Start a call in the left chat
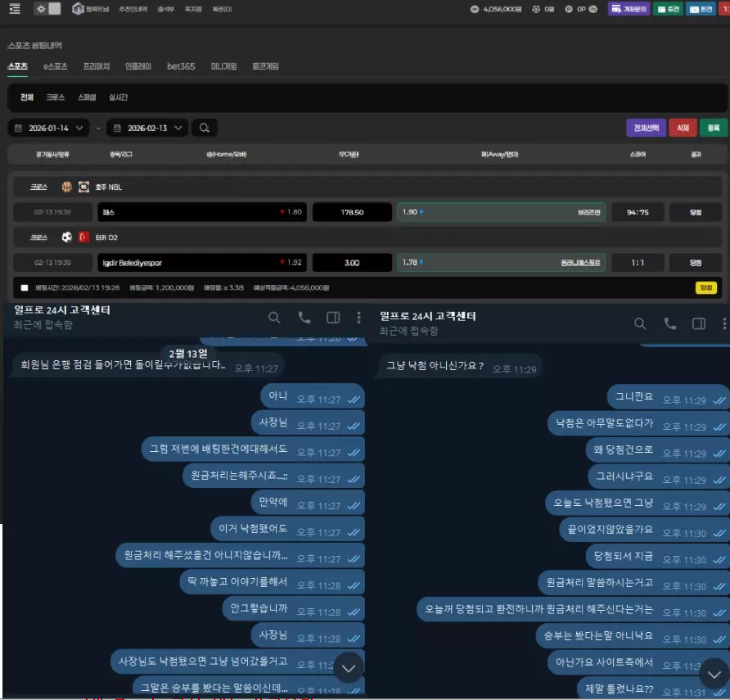730x700 pixels. 304,318
